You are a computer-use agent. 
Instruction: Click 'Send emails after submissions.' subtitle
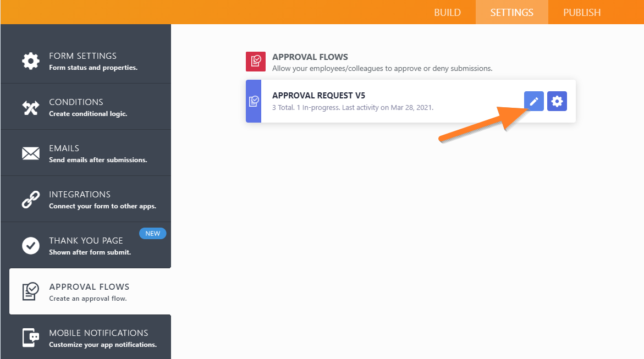[x=98, y=160]
